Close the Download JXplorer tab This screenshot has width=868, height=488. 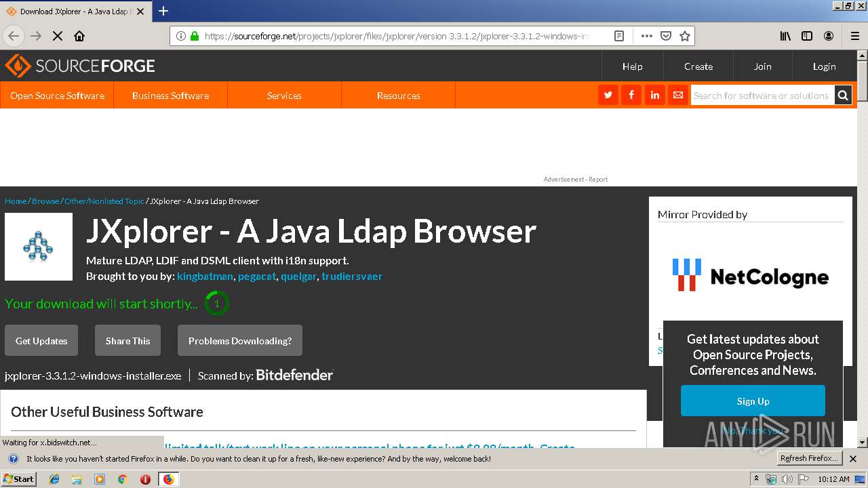pyautogui.click(x=140, y=12)
